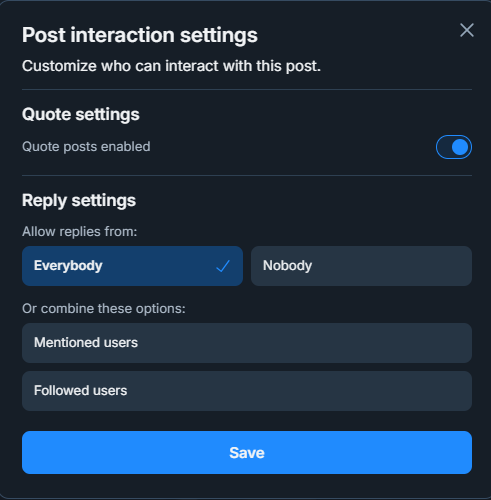The image size is (491, 500).
Task: Click Customize who can interact subtitle
Action: click(171, 66)
